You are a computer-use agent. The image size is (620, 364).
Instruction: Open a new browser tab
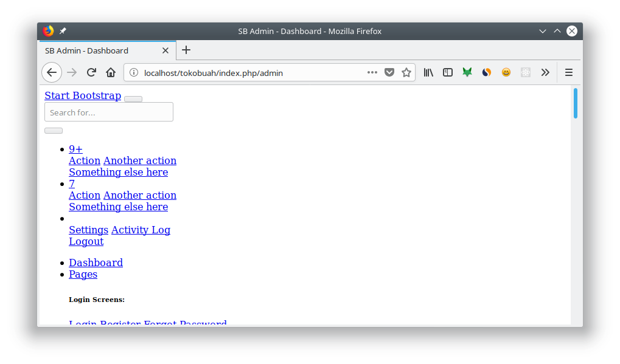(x=186, y=50)
